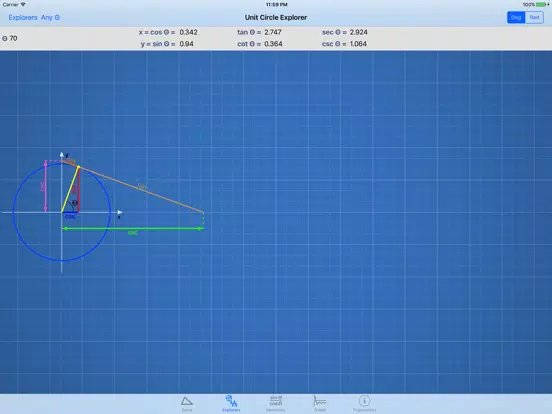Click the red sin segment line
This screenshot has height=414, width=552.
pos(79,190)
